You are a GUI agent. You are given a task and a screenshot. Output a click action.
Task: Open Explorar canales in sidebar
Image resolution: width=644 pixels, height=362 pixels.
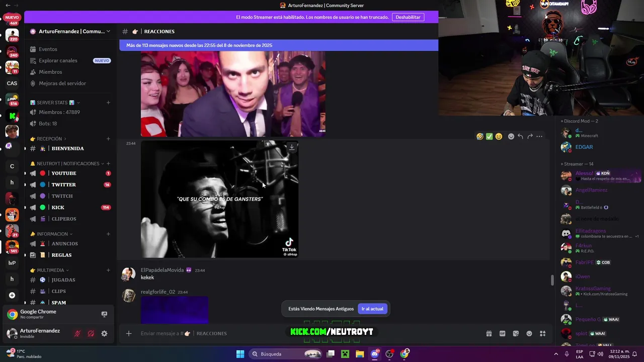[x=70, y=60]
